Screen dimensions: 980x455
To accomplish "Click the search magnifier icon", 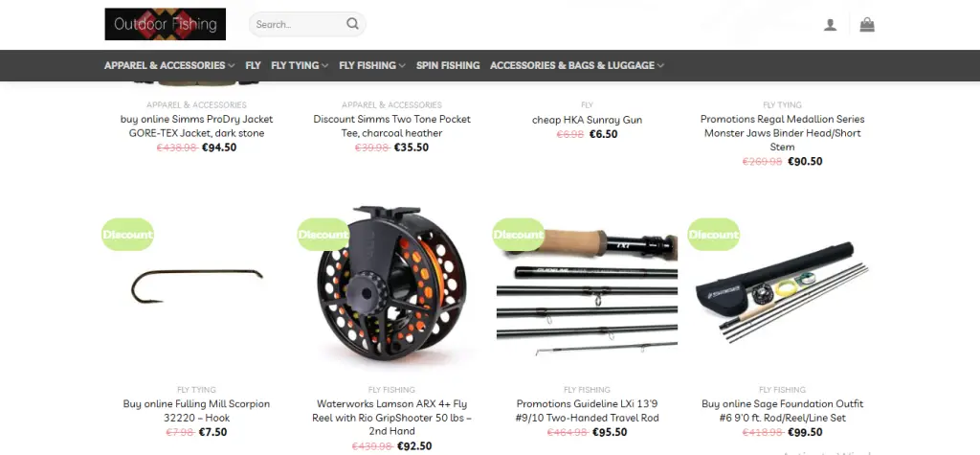I will [352, 24].
